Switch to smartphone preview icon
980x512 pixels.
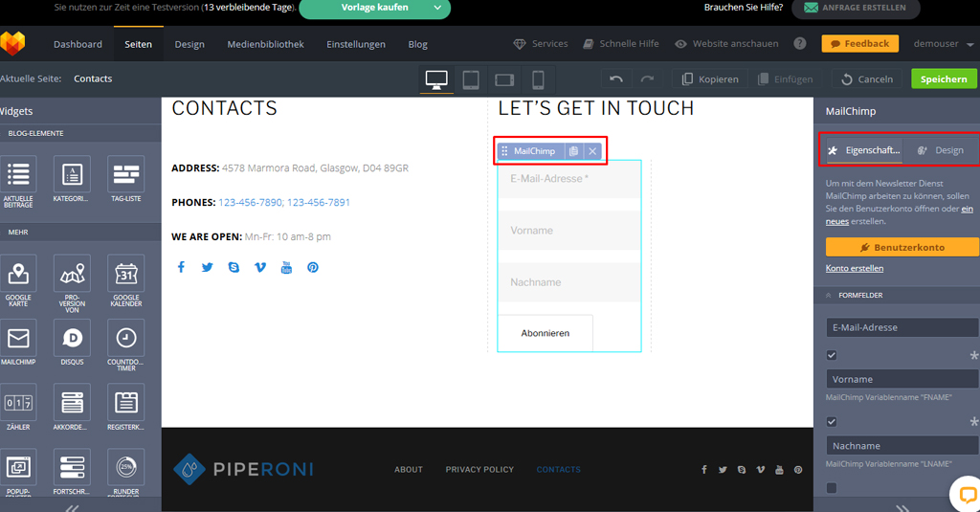tap(538, 79)
